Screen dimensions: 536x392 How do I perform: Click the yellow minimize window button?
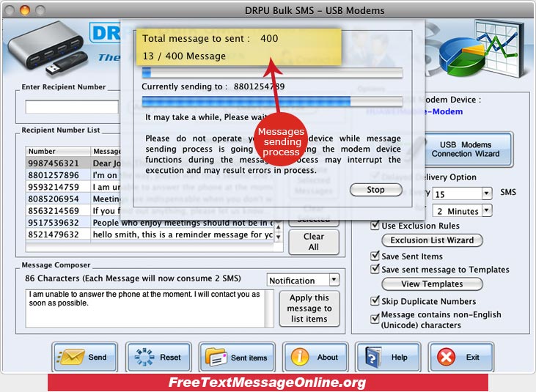click(25, 10)
